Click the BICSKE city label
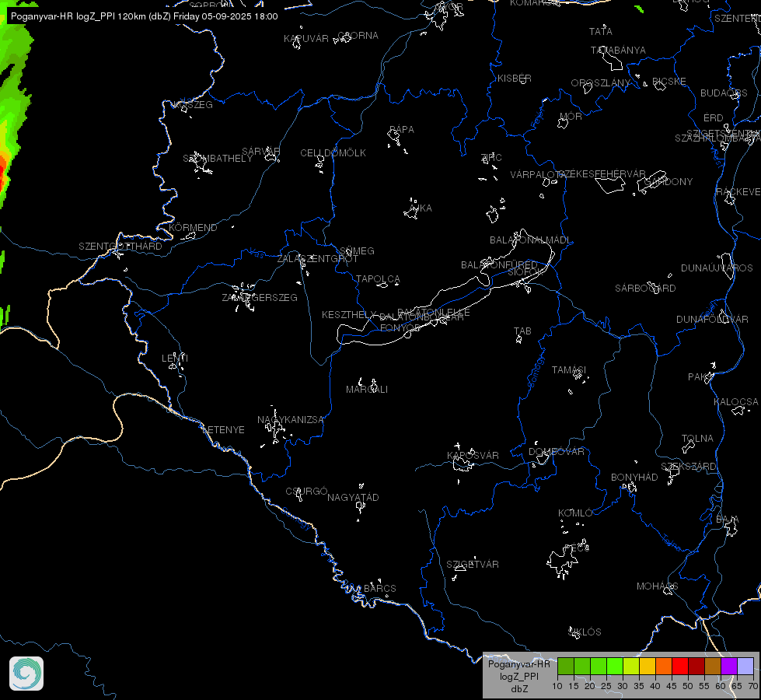This screenshot has height=700, width=761. [x=669, y=82]
